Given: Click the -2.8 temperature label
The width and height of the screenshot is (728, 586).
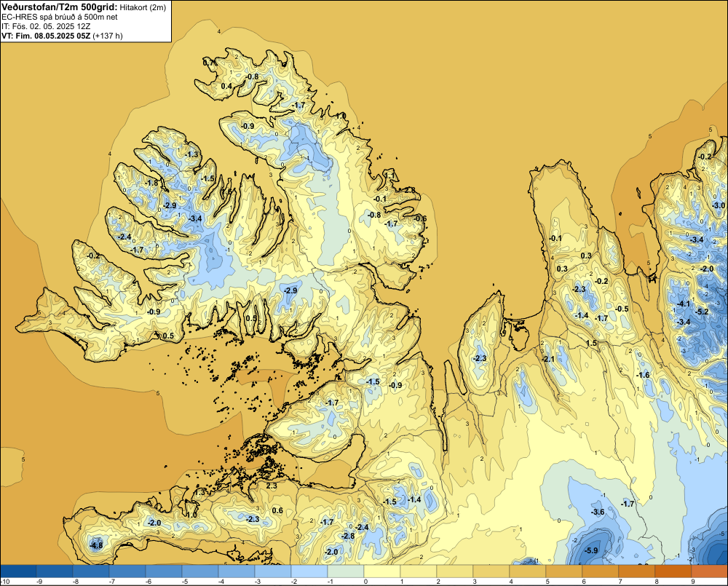Looking at the screenshot, I should 348,536.
